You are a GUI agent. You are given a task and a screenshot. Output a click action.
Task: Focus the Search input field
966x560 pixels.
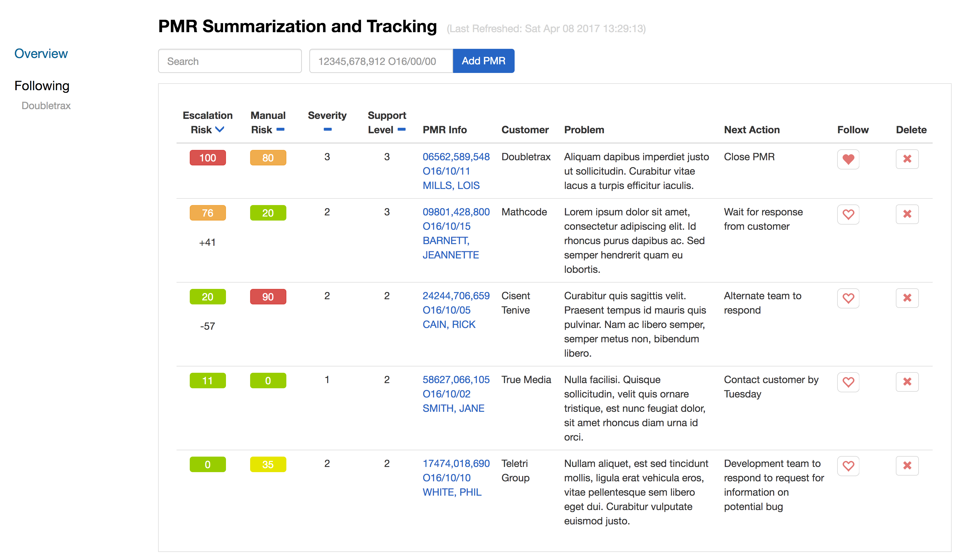coord(230,61)
